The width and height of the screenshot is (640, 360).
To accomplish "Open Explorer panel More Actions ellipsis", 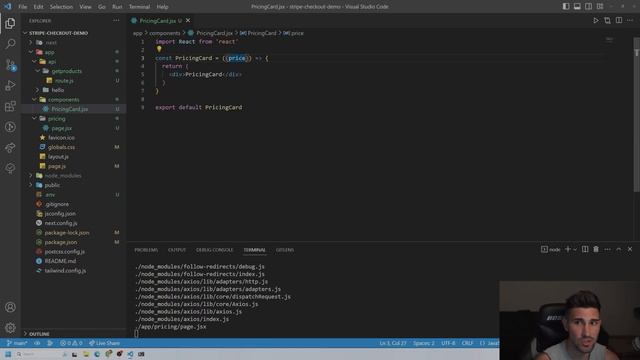I will (x=116, y=20).
